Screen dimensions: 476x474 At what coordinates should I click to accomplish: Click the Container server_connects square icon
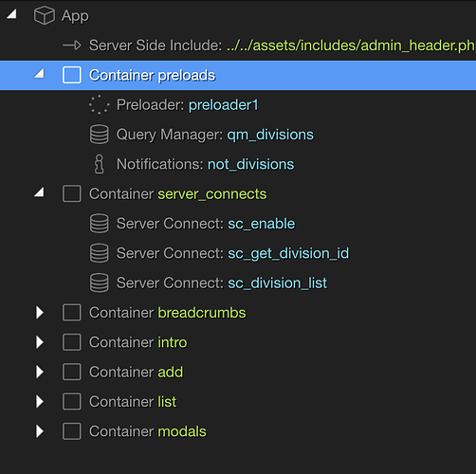(x=72, y=193)
